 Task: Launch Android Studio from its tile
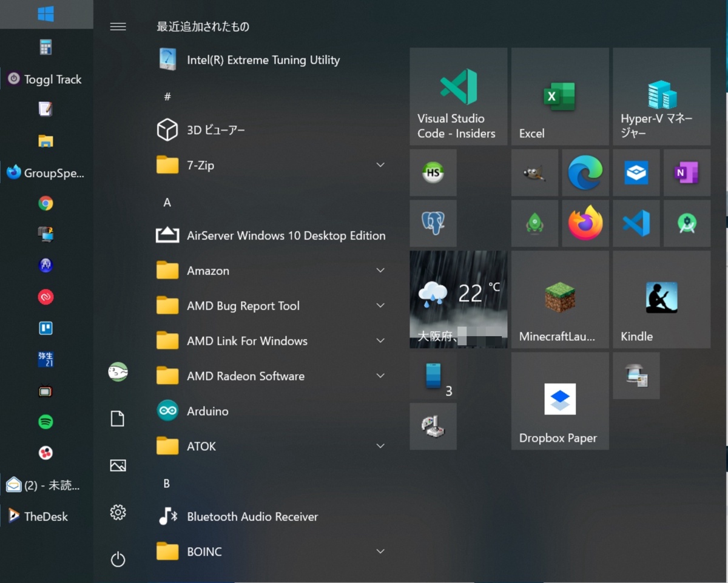click(x=687, y=223)
